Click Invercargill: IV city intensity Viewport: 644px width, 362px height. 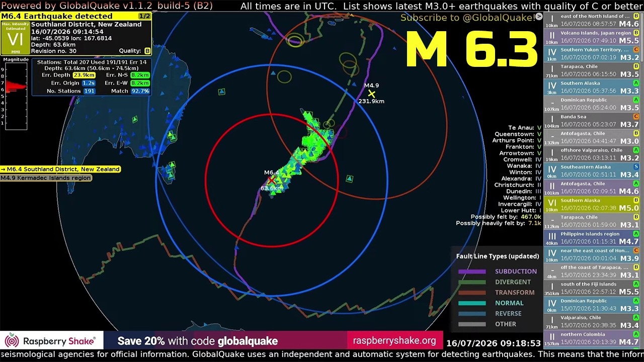point(520,204)
